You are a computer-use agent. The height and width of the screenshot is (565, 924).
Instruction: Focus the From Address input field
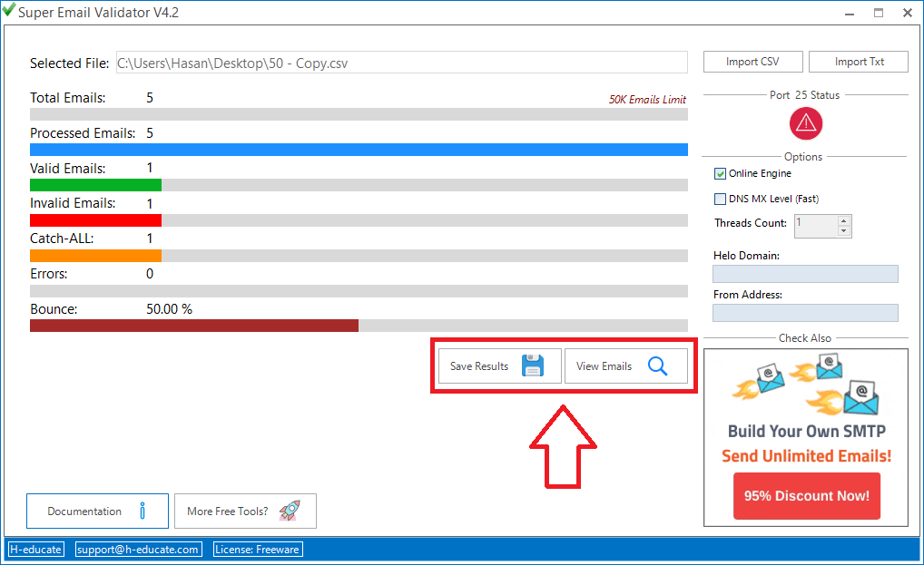[805, 313]
